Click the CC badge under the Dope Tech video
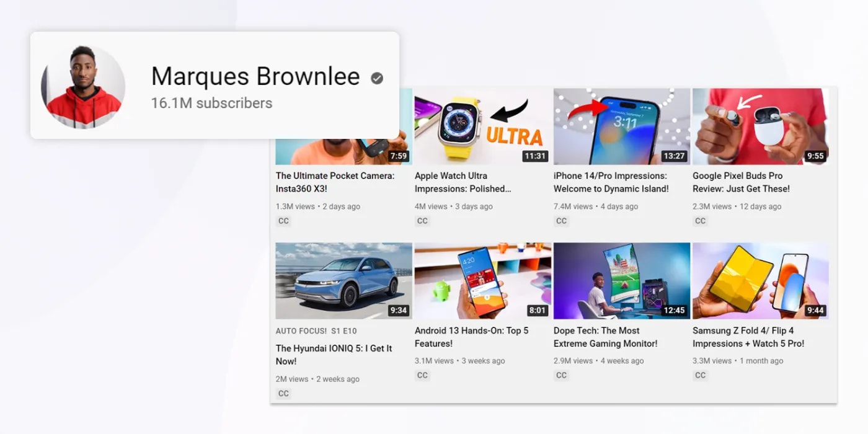 (561, 375)
